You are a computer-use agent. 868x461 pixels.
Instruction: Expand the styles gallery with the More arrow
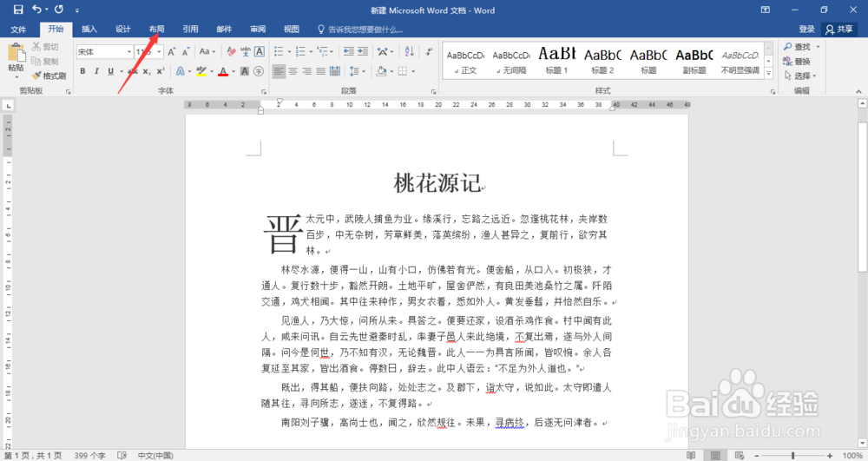click(769, 74)
